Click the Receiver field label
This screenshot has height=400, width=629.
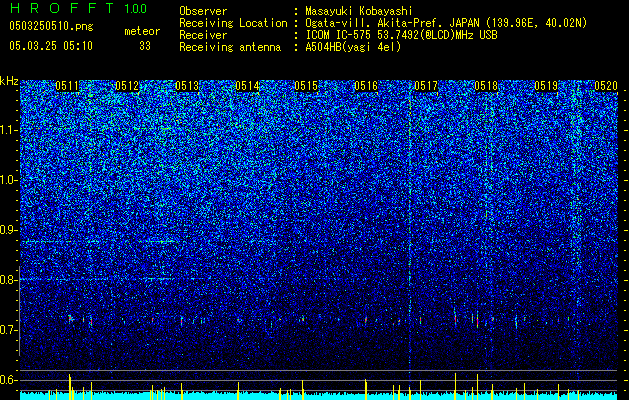[203, 35]
